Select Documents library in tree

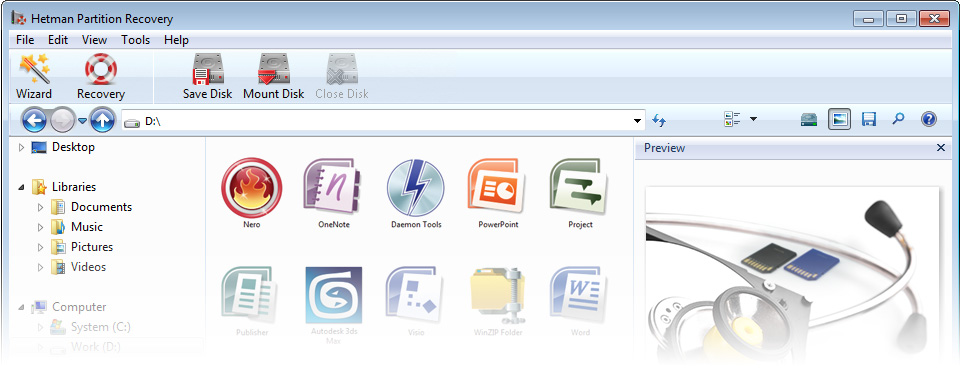(x=101, y=207)
